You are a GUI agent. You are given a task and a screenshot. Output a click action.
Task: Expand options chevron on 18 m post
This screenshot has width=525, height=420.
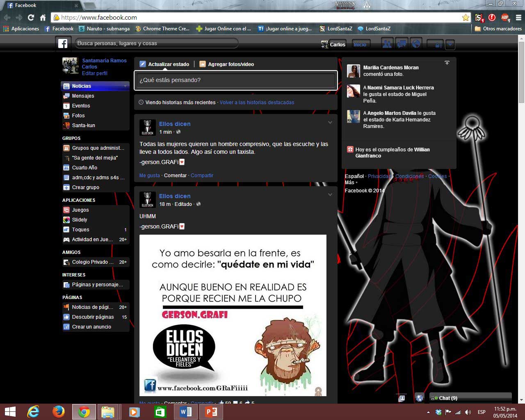(x=330, y=194)
